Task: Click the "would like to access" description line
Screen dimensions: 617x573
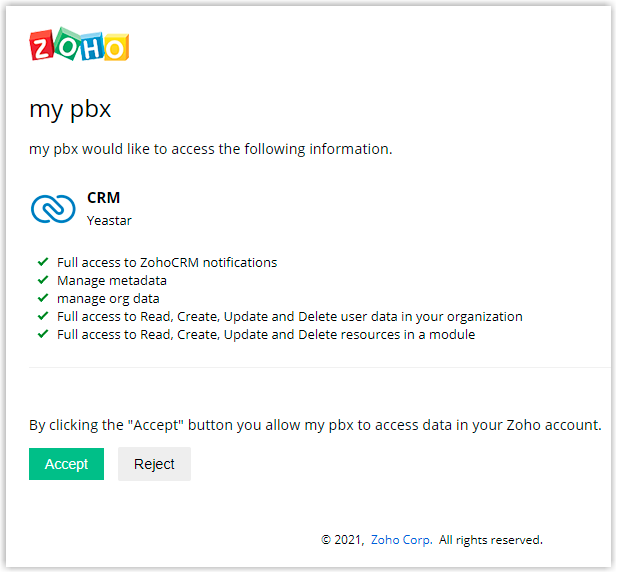Action: (x=210, y=150)
